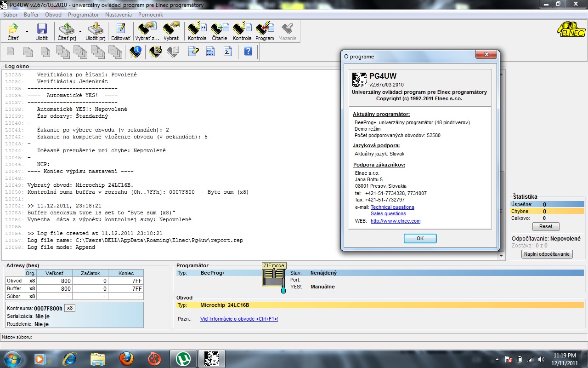Open the Programátor menu

coord(83,15)
